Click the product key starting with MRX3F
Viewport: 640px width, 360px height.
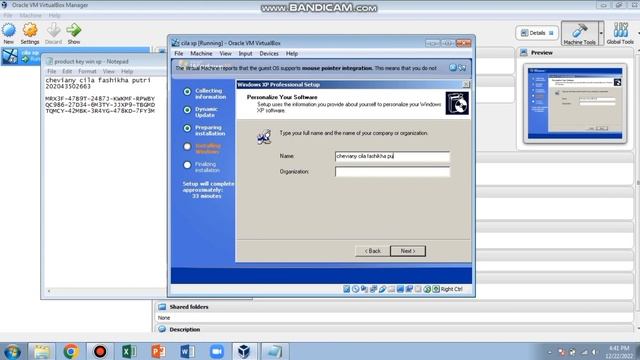pos(100,99)
